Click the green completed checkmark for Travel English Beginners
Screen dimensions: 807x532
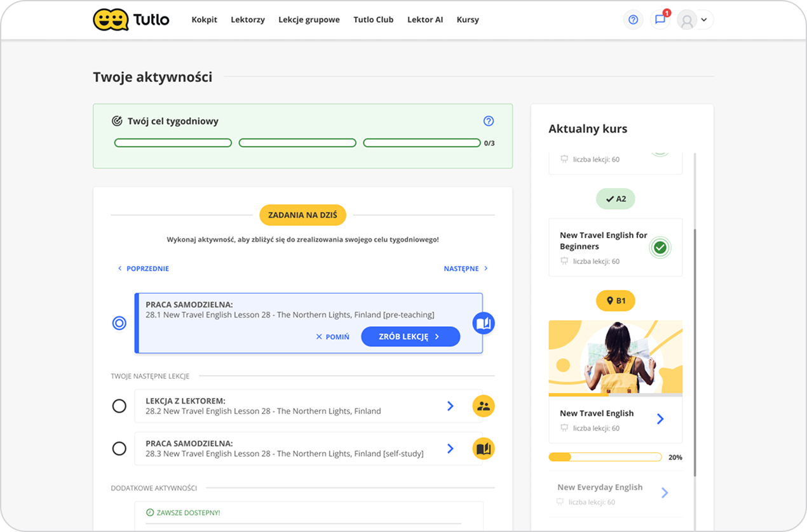coord(660,248)
